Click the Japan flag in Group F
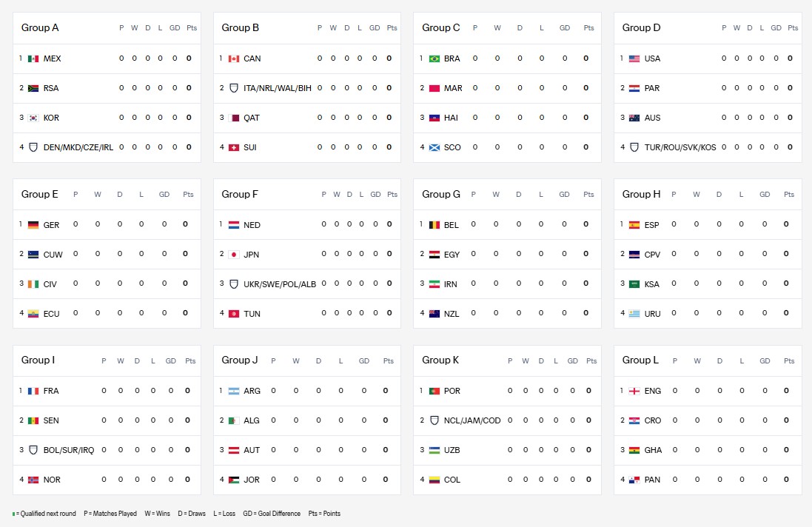The height and width of the screenshot is (527, 812). pyautogui.click(x=234, y=254)
